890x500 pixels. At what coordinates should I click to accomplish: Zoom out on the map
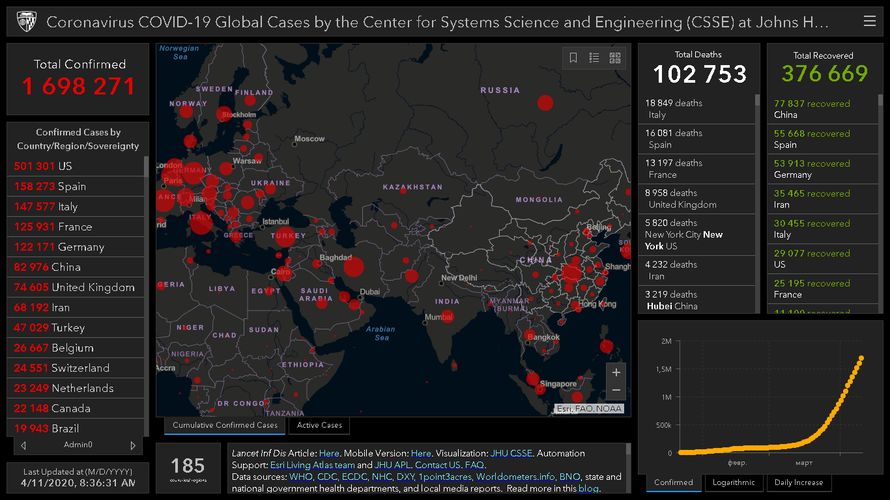(x=616, y=390)
